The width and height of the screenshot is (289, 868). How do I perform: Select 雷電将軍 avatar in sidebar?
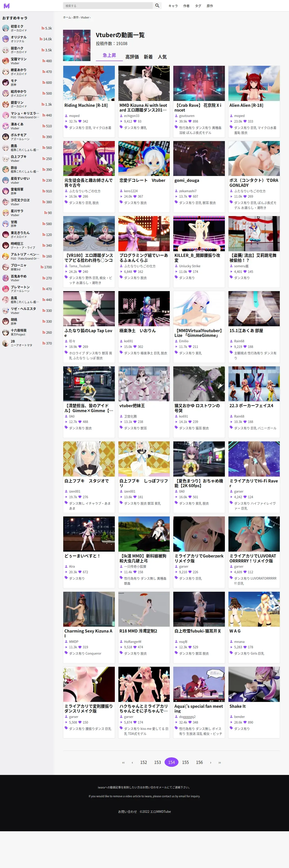[5, 191]
